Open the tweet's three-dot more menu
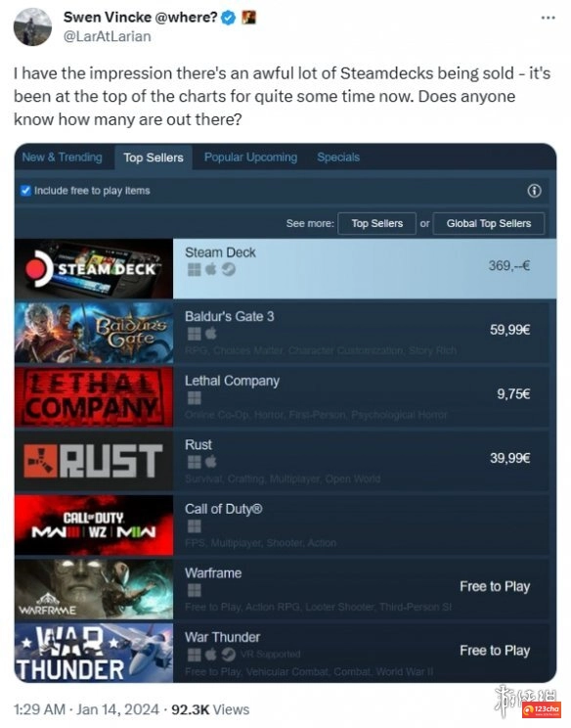The image size is (571, 728). click(x=548, y=19)
